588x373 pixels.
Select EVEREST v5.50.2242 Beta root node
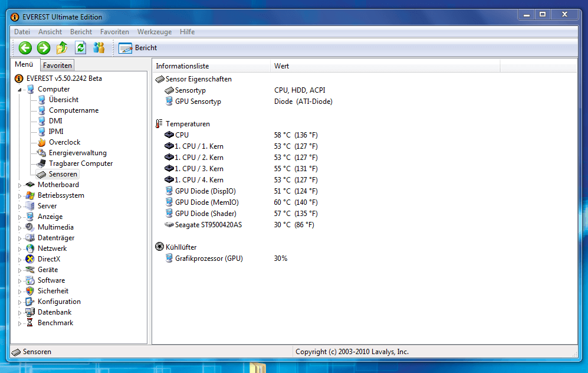tap(64, 78)
